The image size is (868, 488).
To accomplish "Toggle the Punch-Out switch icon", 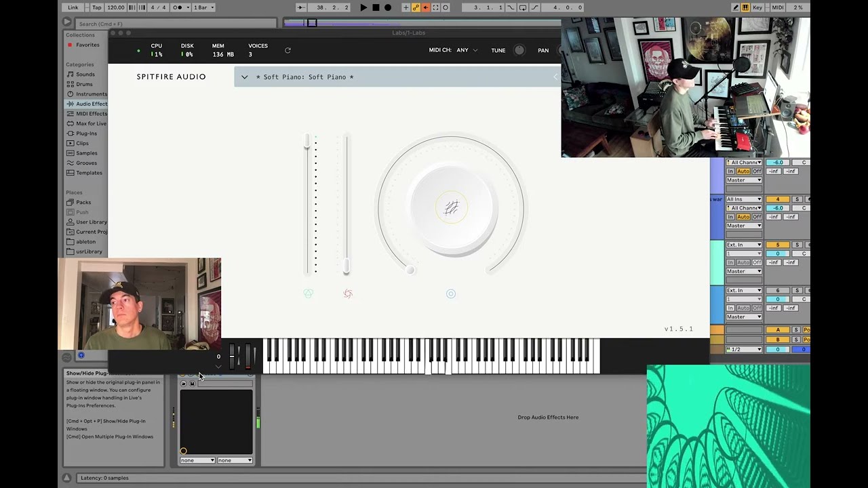I will click(x=535, y=7).
